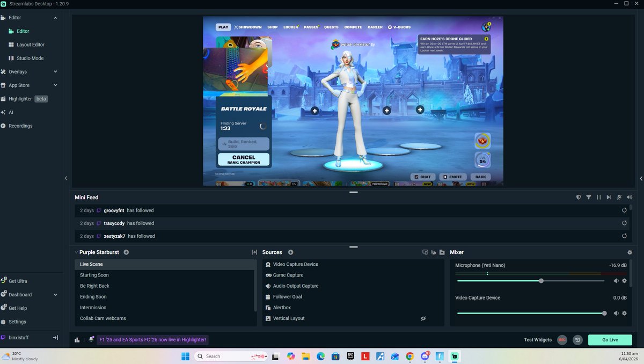The image size is (644, 364).
Task: Open the Highlighter announcement banner
Action: (x=152, y=339)
